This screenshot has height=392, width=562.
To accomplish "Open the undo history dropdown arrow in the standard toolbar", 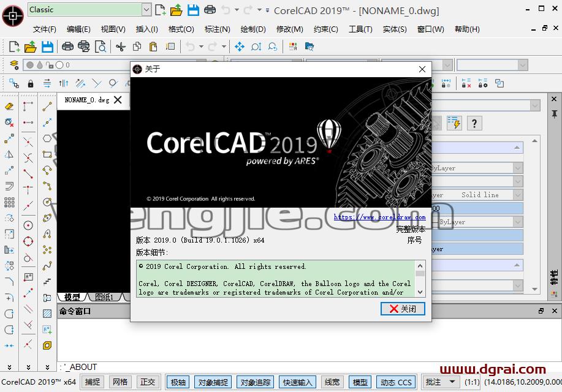I will (x=201, y=47).
